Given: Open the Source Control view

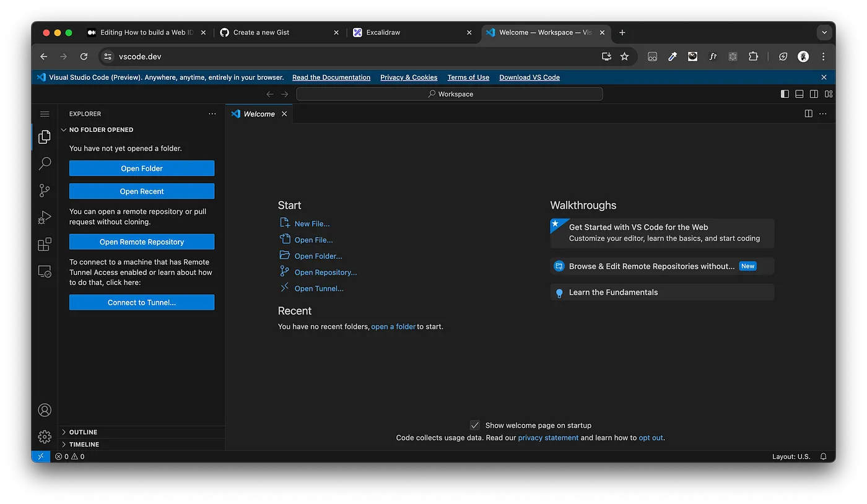Looking at the screenshot, I should (44, 190).
